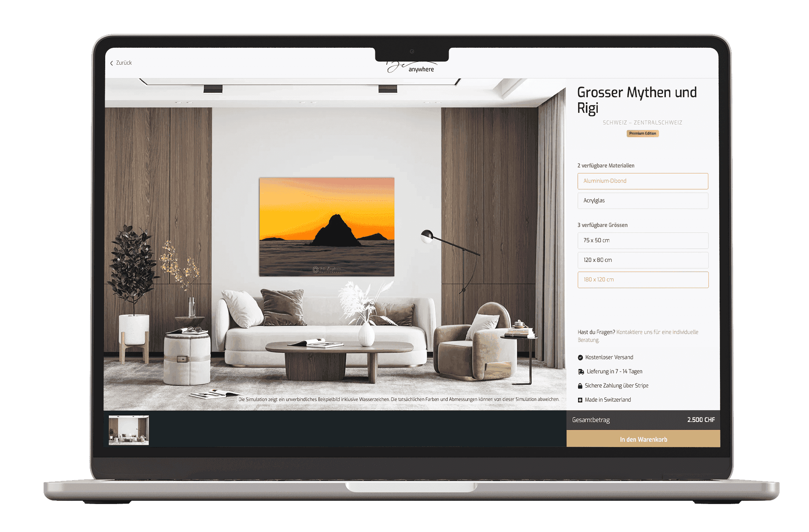Click the delivery truck icon
809x532 pixels.
tap(580, 371)
